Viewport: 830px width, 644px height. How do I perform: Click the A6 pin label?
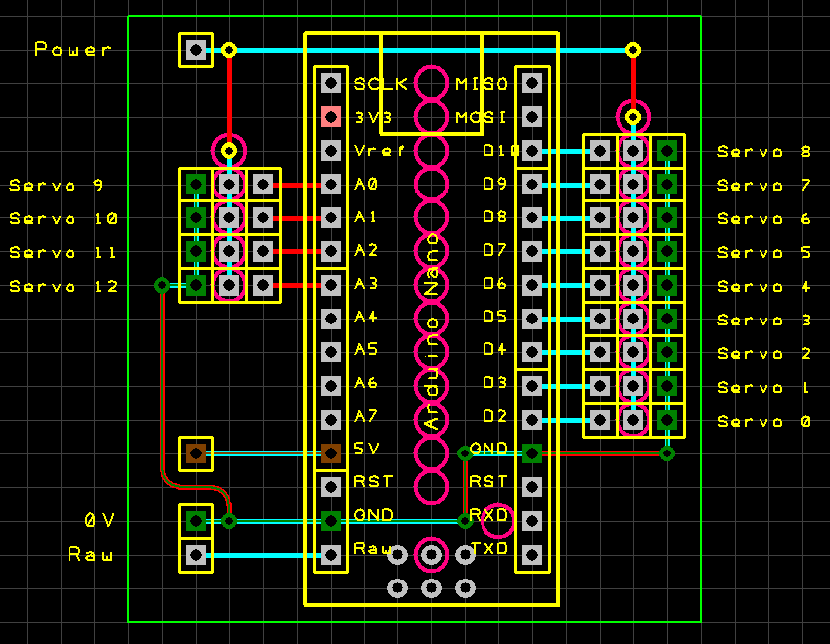pos(366,383)
